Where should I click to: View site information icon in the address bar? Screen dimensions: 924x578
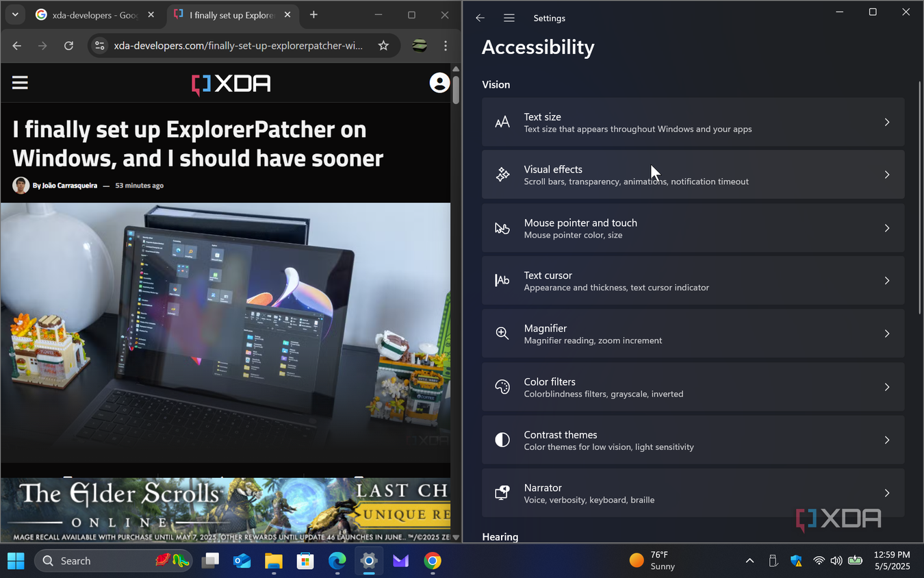[100, 46]
